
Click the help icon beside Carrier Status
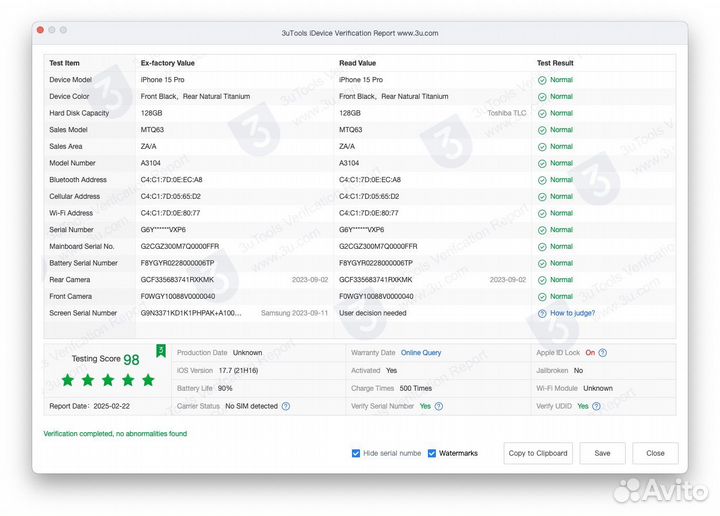pyautogui.click(x=286, y=406)
